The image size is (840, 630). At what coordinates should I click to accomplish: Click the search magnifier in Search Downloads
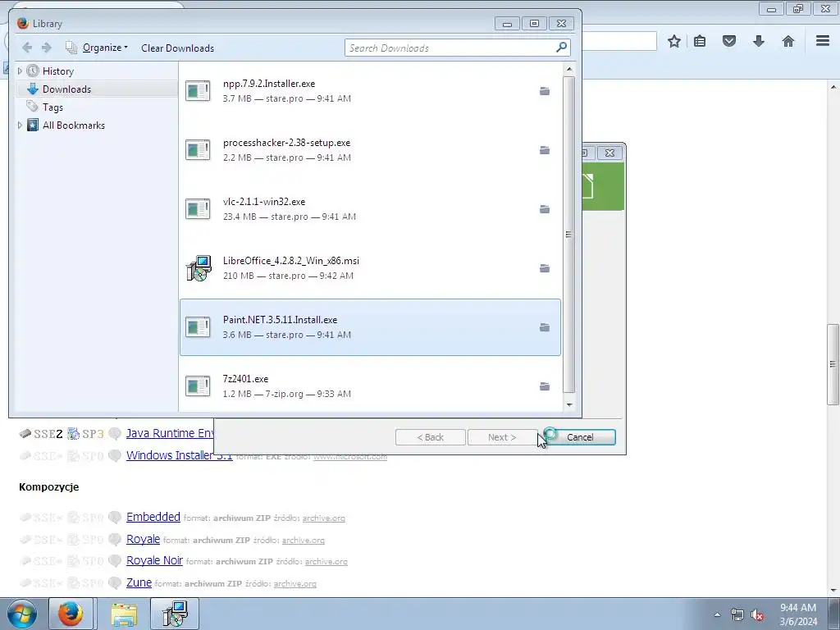[x=561, y=48]
